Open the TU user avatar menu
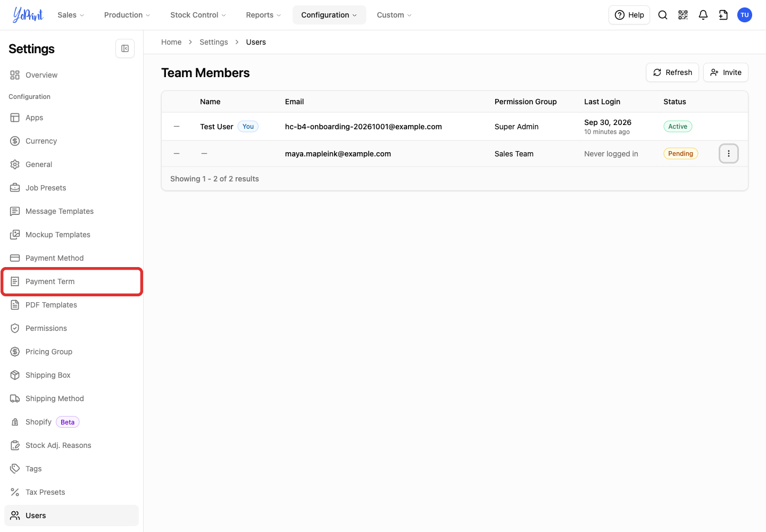This screenshot has width=766, height=532. coord(745,15)
